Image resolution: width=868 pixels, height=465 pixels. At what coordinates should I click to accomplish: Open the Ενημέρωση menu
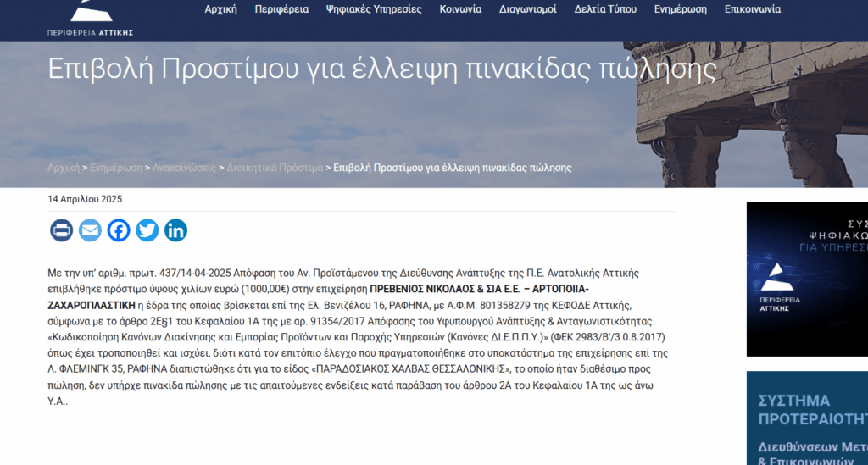coord(681,9)
